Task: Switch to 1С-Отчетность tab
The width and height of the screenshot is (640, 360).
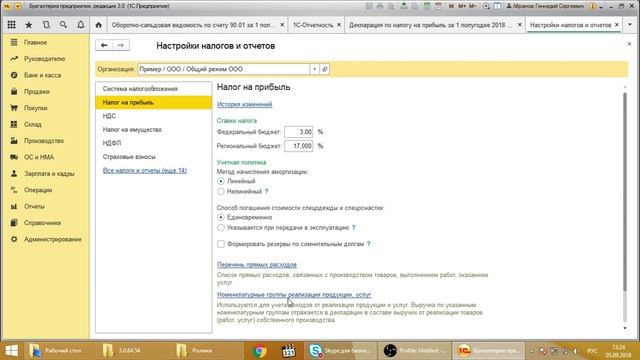Action: coord(313,25)
